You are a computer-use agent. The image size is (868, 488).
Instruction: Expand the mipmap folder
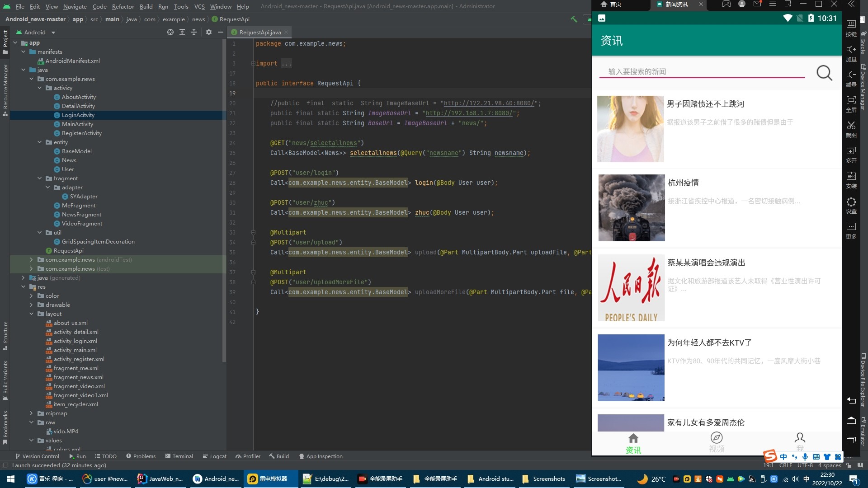pyautogui.click(x=31, y=413)
